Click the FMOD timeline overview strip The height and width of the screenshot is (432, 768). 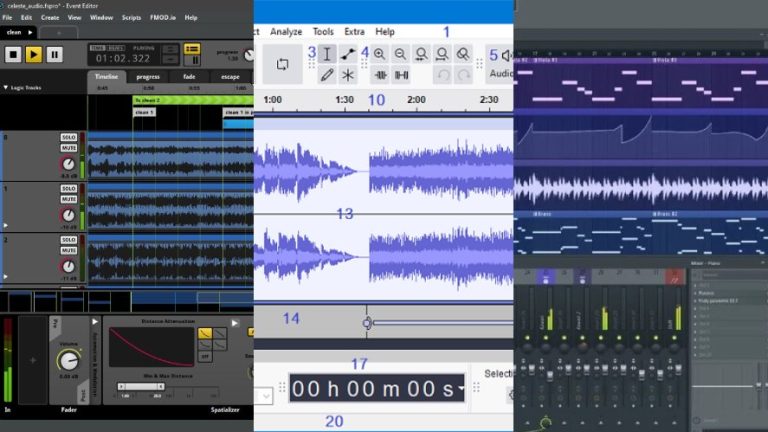coord(127,301)
